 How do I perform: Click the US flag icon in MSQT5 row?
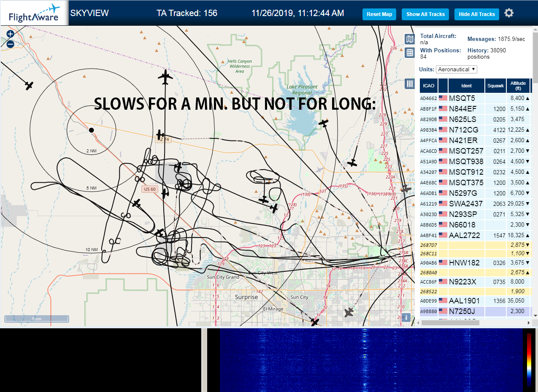click(443, 98)
